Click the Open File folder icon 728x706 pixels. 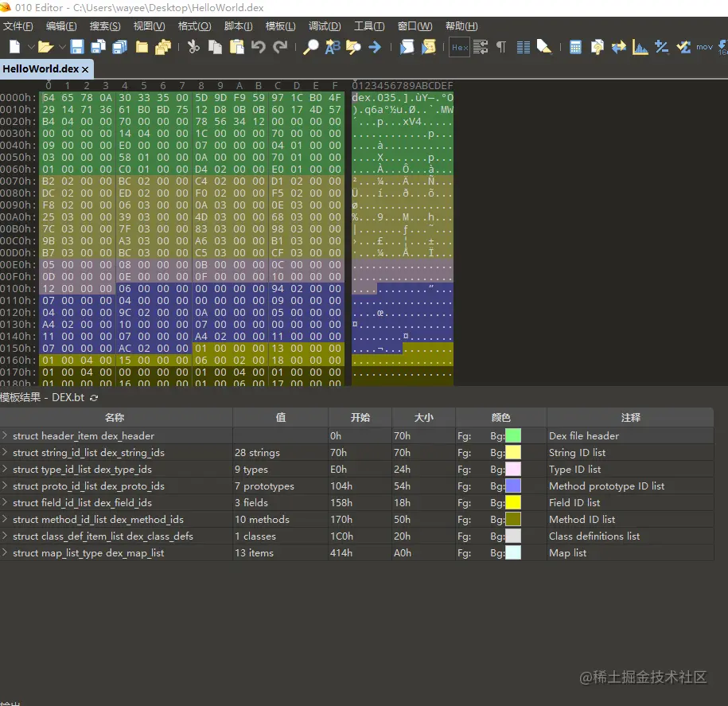(x=45, y=47)
